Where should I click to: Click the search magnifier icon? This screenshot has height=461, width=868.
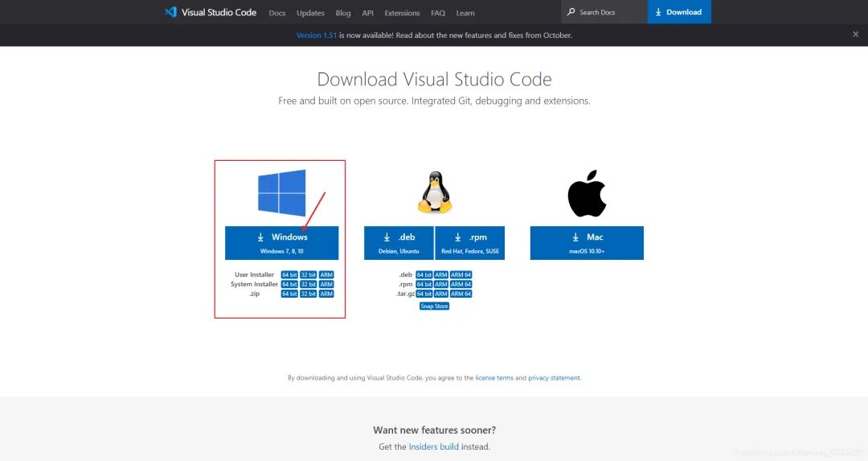[x=571, y=11]
